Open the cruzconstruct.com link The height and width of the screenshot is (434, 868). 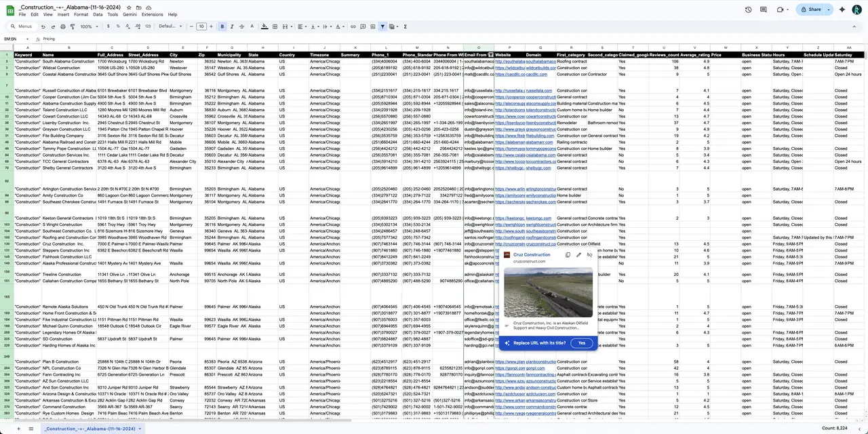point(530,261)
